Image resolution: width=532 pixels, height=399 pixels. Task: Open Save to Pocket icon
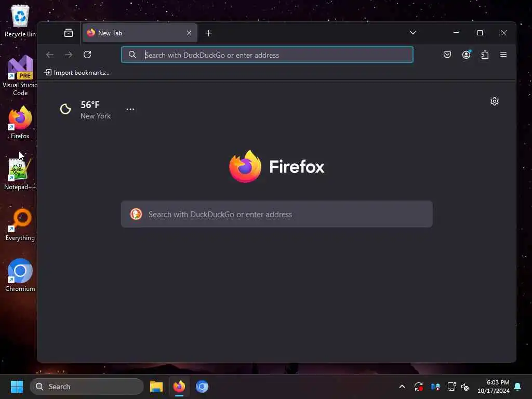(447, 55)
